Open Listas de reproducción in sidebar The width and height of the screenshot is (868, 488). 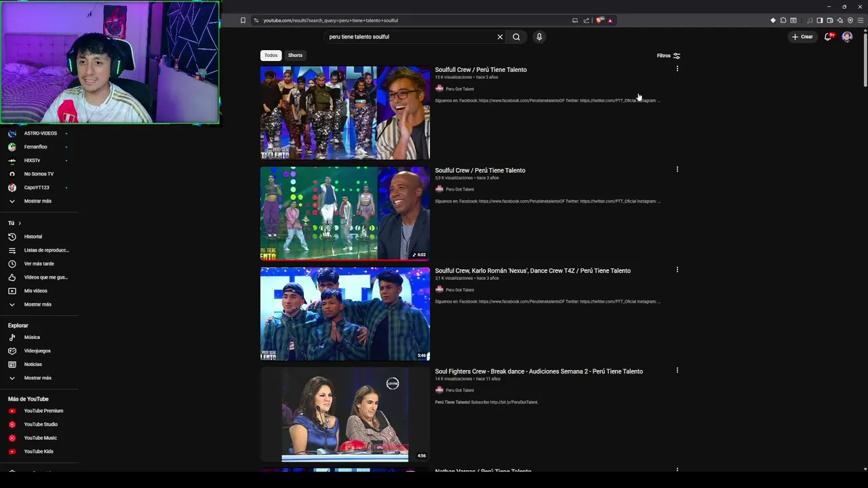click(39, 250)
